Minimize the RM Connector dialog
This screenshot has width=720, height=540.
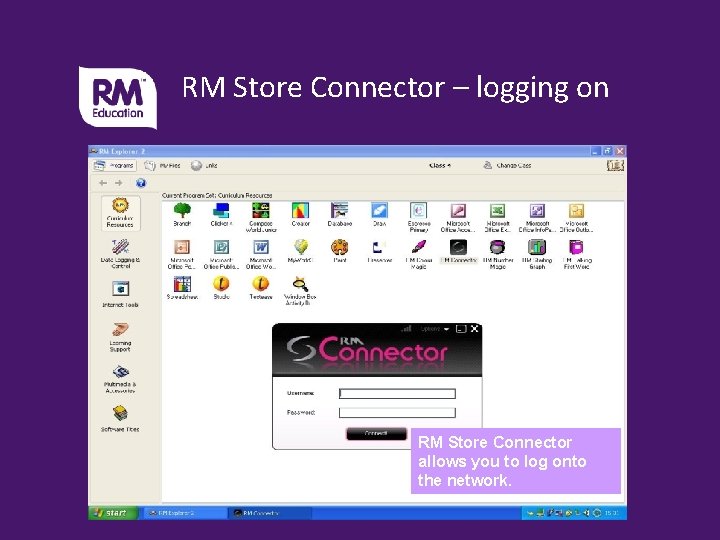click(461, 329)
